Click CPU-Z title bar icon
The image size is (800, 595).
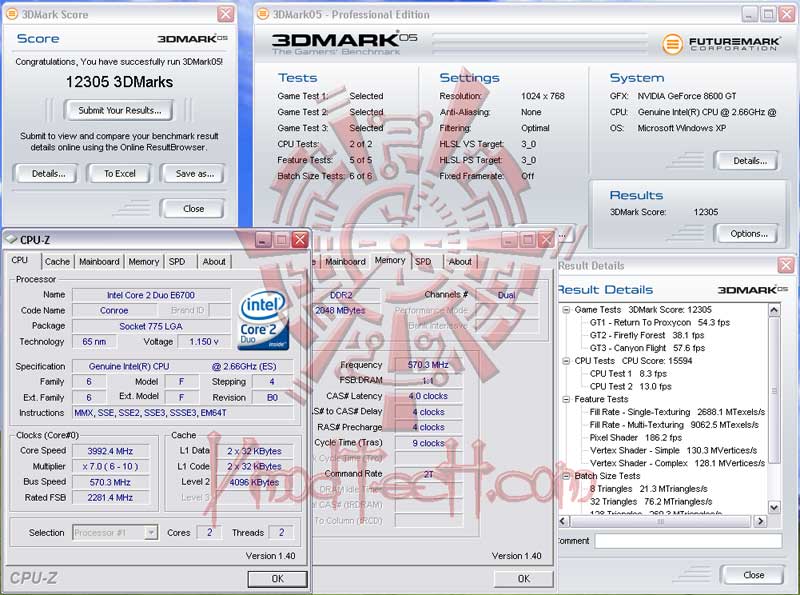pos(12,239)
